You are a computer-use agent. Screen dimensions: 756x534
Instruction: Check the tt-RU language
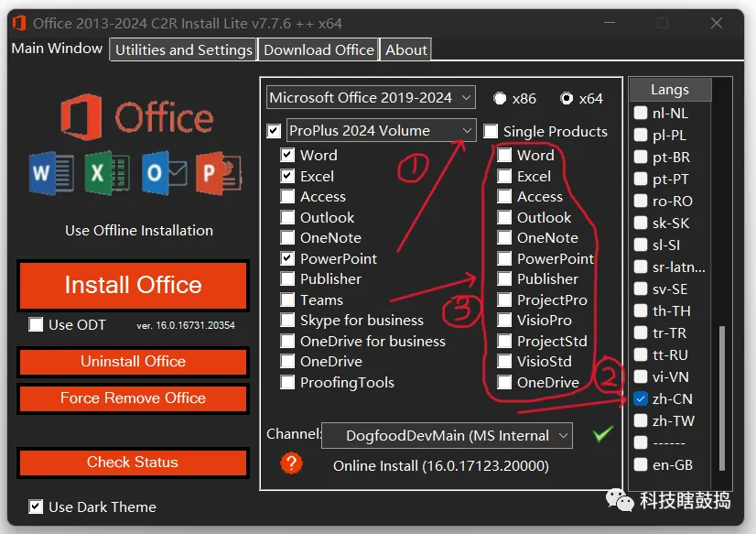pos(641,354)
